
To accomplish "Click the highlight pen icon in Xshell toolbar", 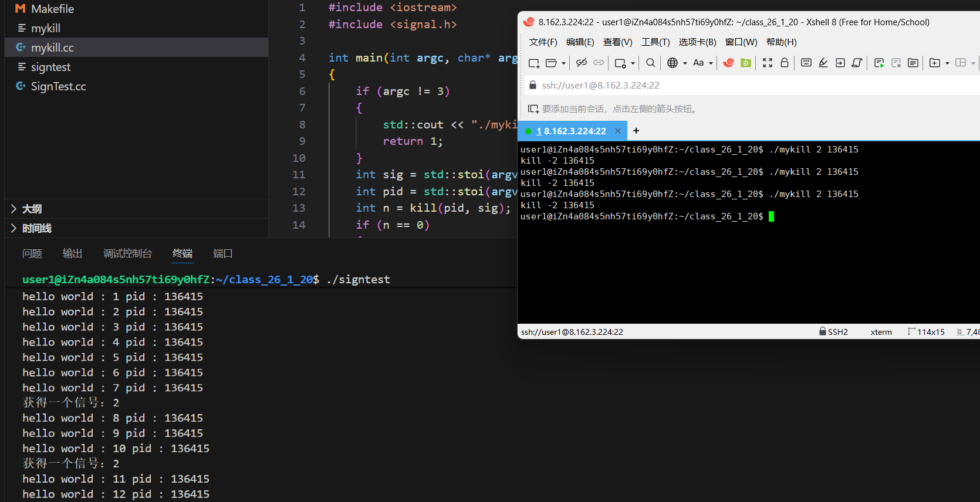I will tap(823, 63).
